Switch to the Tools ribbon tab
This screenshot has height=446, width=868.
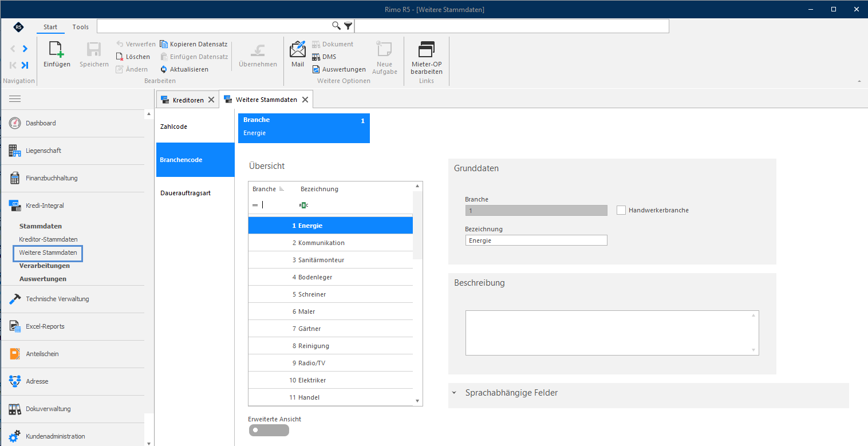tap(81, 27)
